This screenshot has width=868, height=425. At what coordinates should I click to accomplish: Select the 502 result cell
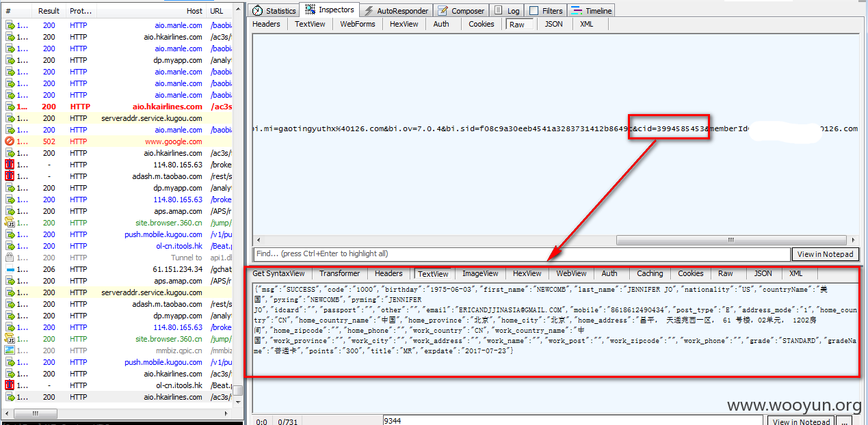[49, 141]
